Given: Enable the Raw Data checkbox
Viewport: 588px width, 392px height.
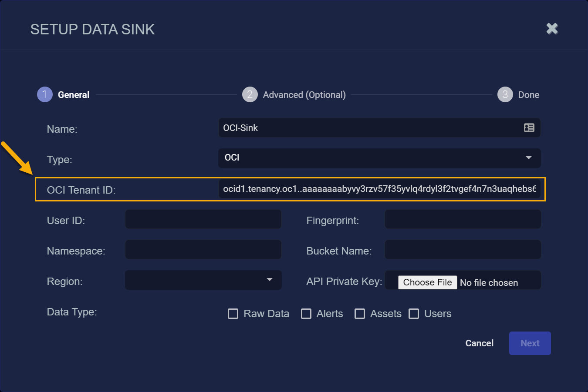Looking at the screenshot, I should coord(233,314).
